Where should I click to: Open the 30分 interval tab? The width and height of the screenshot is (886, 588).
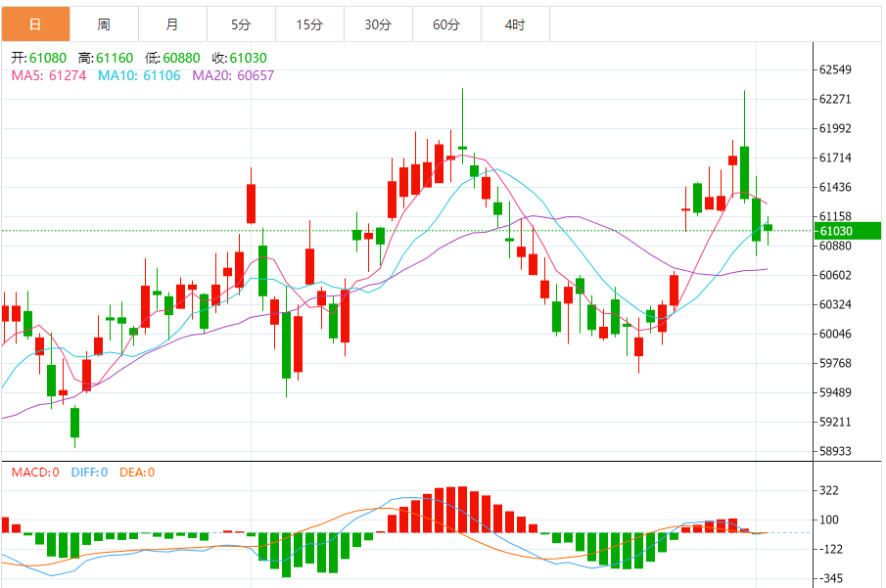pyautogui.click(x=378, y=24)
